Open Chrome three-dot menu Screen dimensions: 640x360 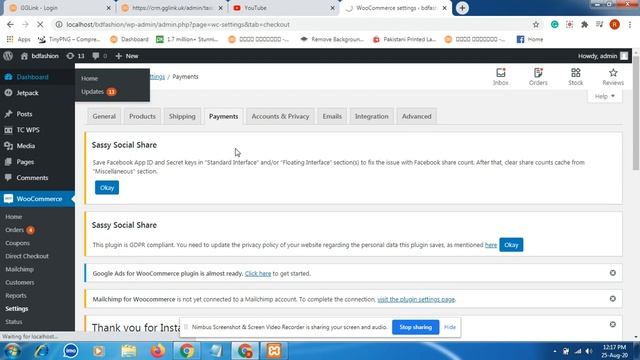tap(630, 24)
